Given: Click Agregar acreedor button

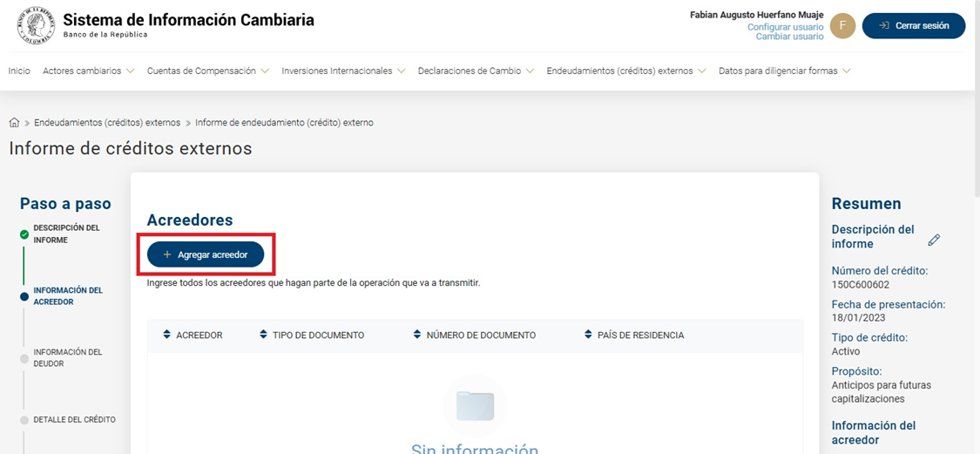Looking at the screenshot, I should 206,254.
